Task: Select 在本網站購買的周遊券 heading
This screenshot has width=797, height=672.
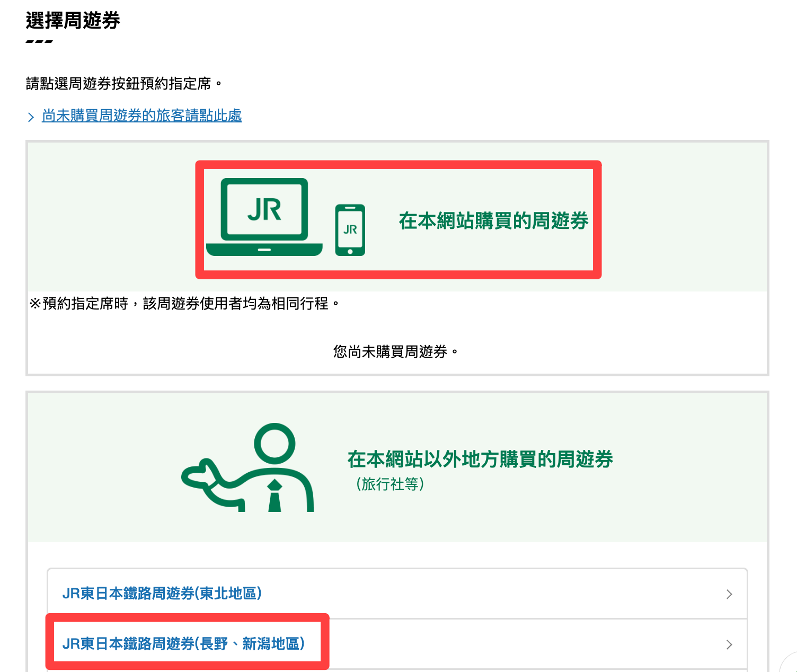Action: 493,221
